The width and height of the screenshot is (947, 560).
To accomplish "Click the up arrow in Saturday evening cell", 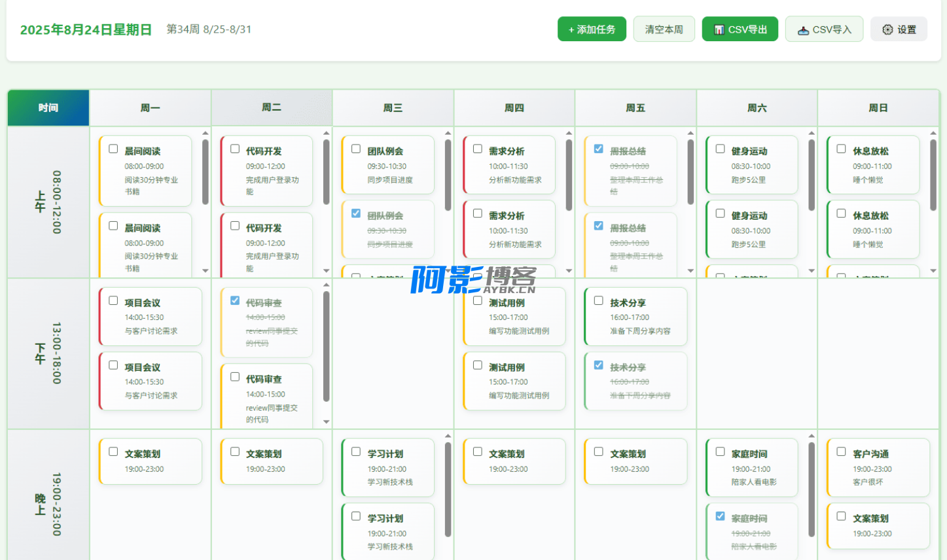I will coord(812,436).
